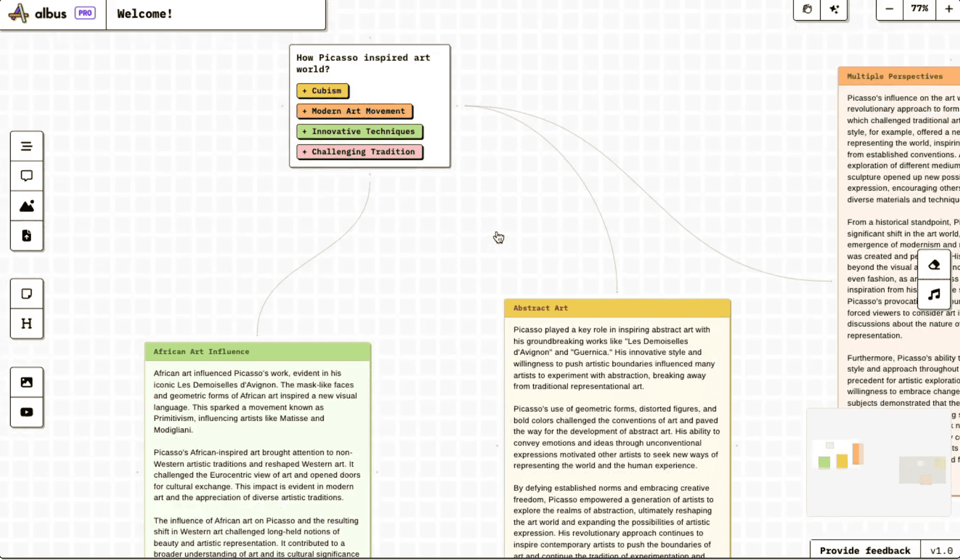The width and height of the screenshot is (960, 560).
Task: Click the canvas minimap overview
Action: (878, 463)
